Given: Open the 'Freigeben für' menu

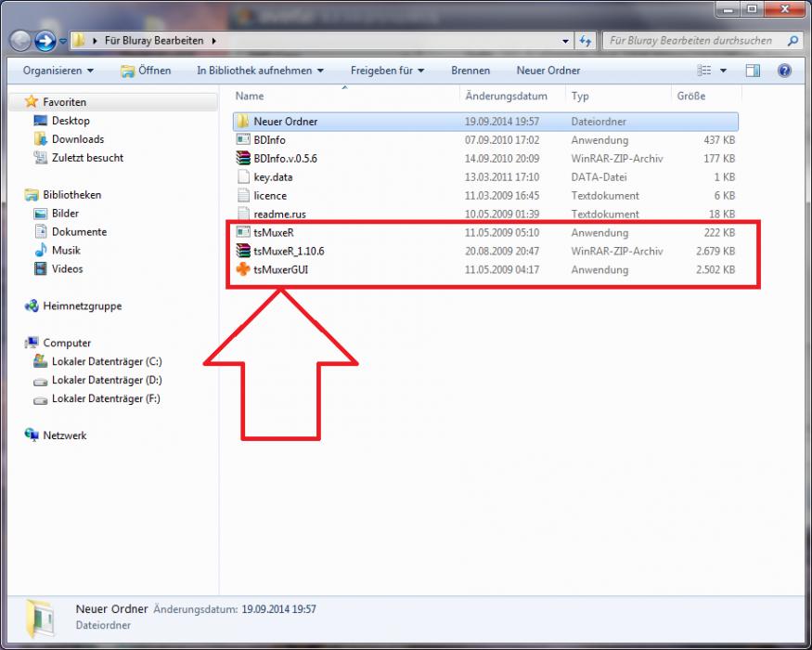Looking at the screenshot, I should [x=387, y=71].
